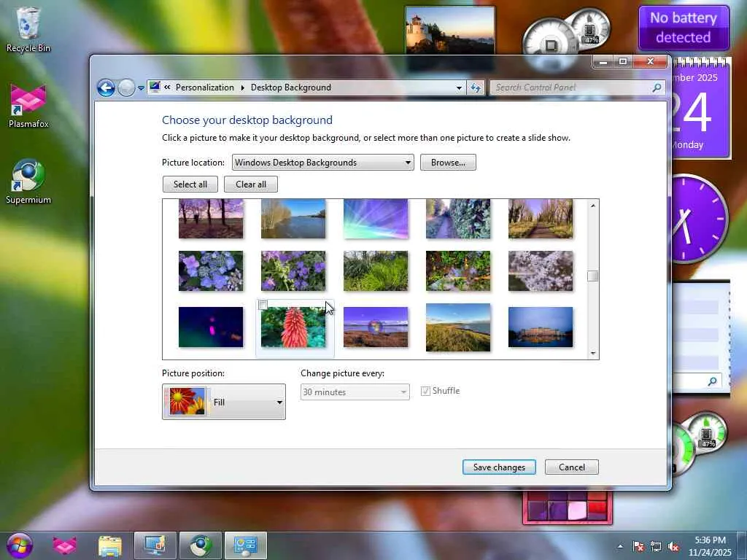This screenshot has width=747, height=560.
Task: Open recent pages dropdown beside navigation arrows
Action: click(141, 88)
